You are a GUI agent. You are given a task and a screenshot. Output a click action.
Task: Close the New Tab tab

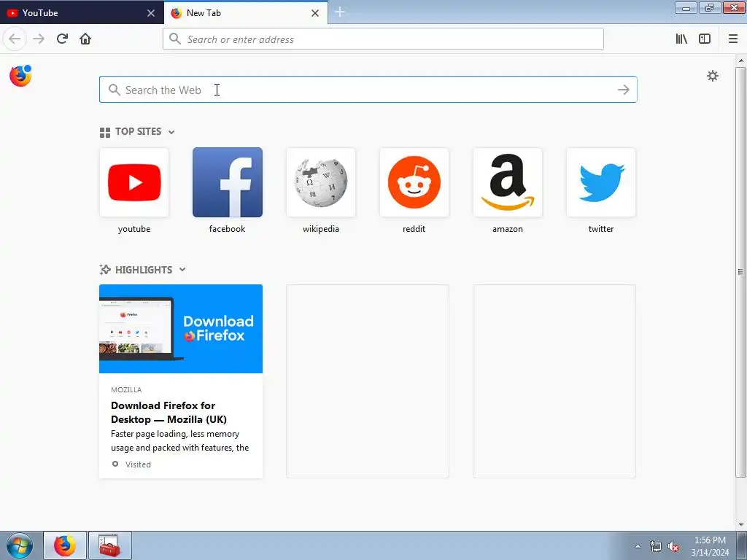[315, 13]
